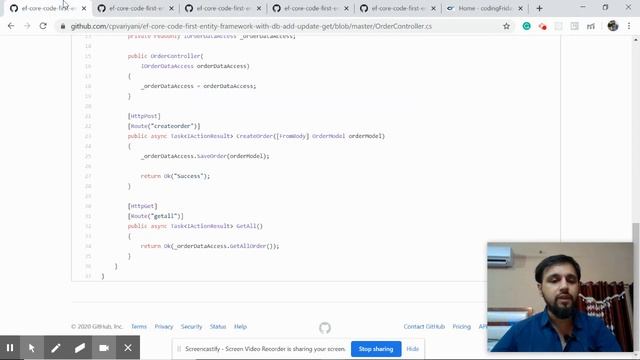Screen dimensions: 640x360
Task: Click the address bar URL
Action: coord(251,26)
